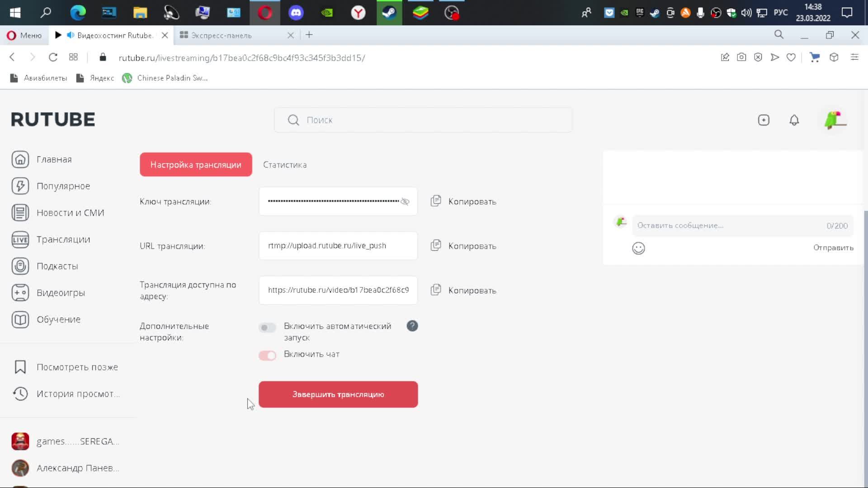
Task: Open Discord from taskbar
Action: (x=296, y=13)
